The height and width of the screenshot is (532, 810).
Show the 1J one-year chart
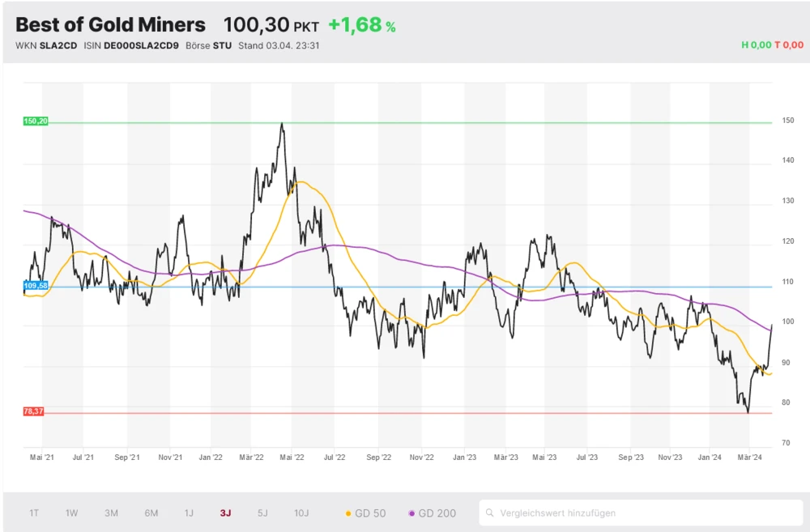189,513
